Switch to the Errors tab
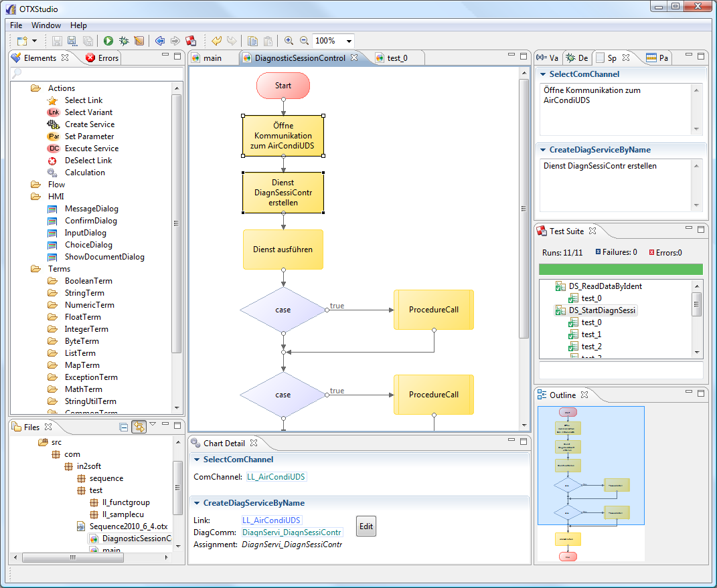 coord(107,58)
